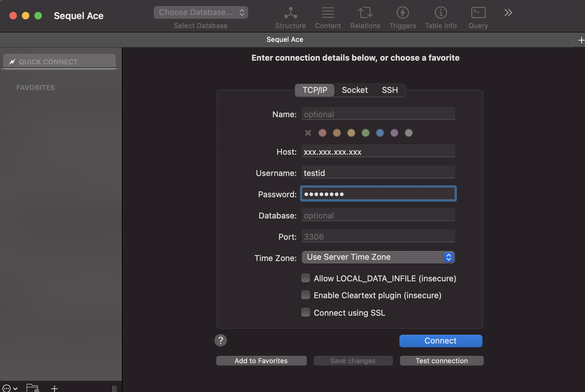Click Save changes button
Viewport: 585px width, 392px height.
click(x=353, y=361)
